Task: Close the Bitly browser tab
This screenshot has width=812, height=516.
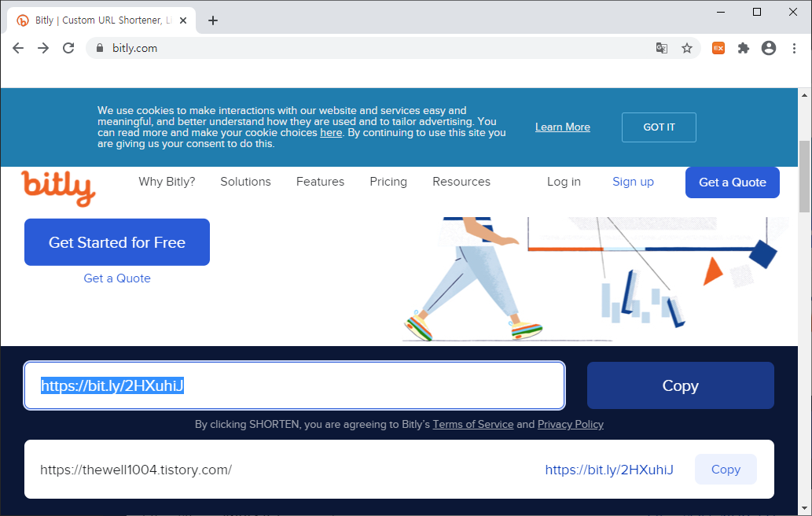Action: click(183, 20)
